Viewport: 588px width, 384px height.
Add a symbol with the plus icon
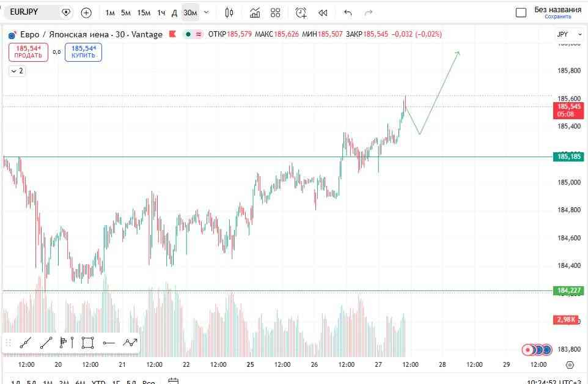click(x=86, y=13)
